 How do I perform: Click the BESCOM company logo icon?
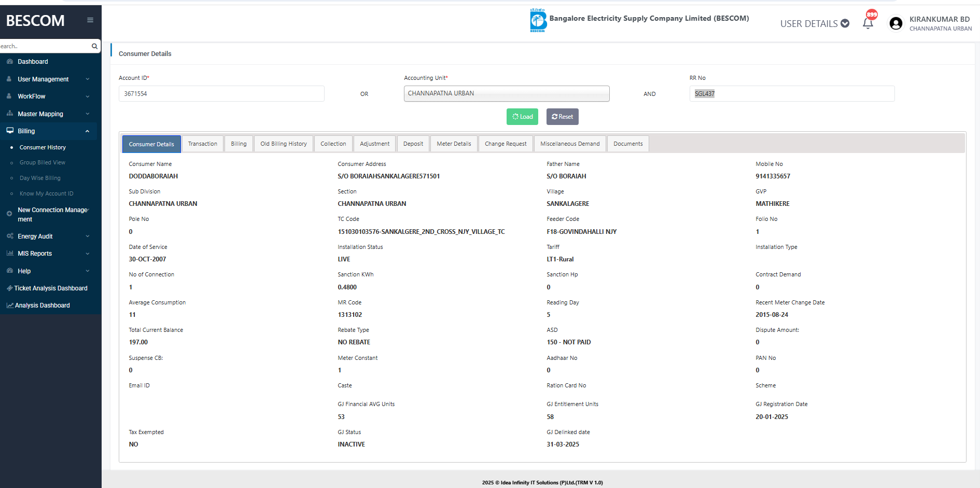(x=538, y=20)
